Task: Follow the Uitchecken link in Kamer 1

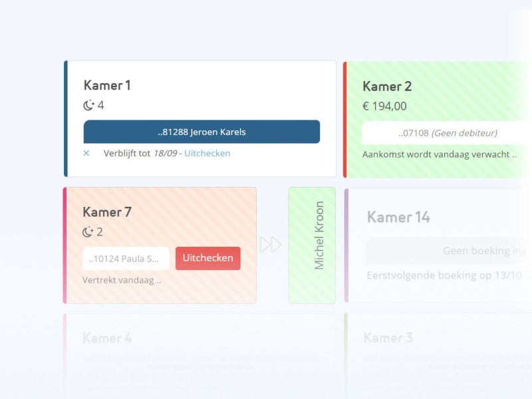Action: [207, 154]
